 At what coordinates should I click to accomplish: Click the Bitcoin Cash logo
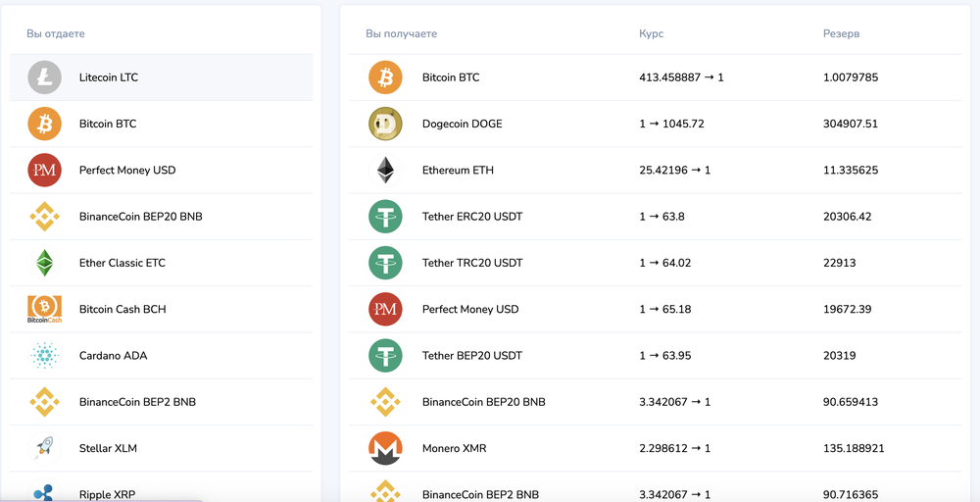point(44,309)
